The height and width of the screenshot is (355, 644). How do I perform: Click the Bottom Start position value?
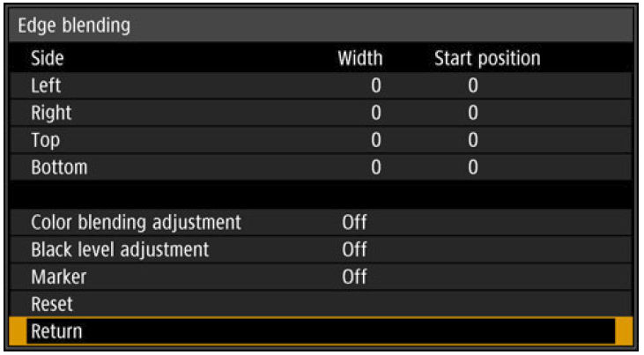(x=472, y=167)
